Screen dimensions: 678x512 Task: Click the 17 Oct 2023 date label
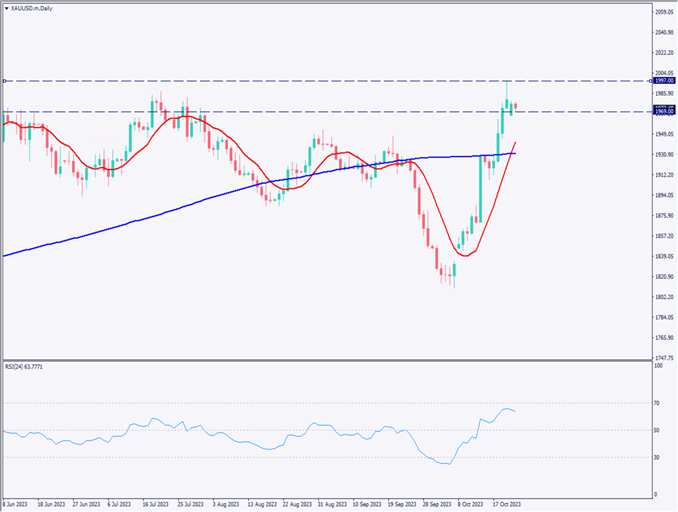(507, 505)
